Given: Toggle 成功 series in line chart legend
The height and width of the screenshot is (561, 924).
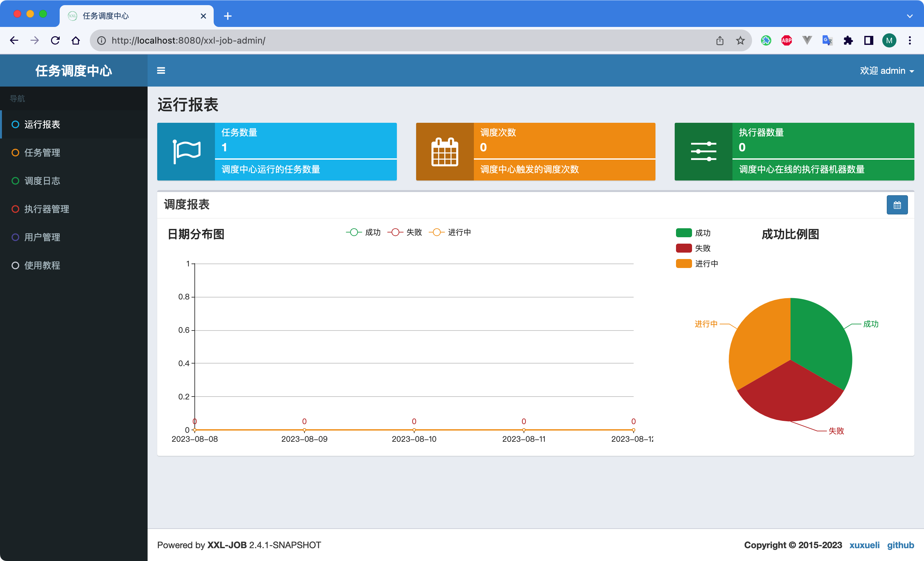Looking at the screenshot, I should (x=363, y=232).
